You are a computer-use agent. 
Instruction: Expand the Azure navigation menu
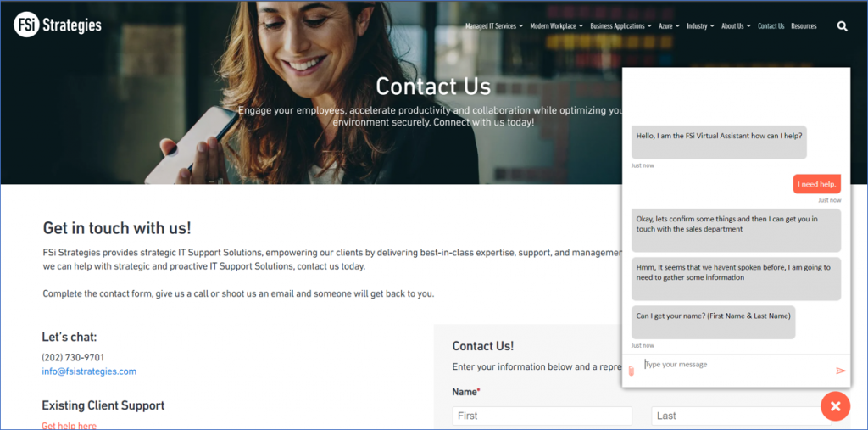[669, 26]
